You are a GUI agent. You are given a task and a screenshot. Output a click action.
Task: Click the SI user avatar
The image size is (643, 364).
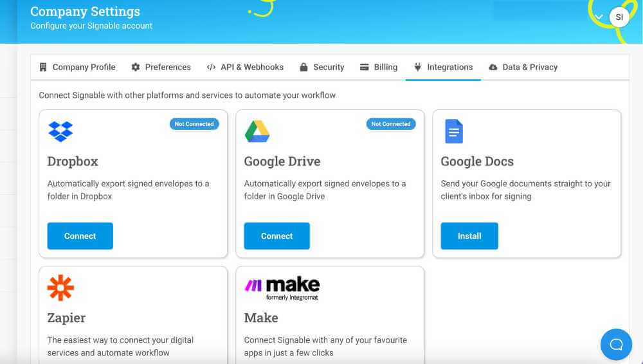click(x=619, y=17)
